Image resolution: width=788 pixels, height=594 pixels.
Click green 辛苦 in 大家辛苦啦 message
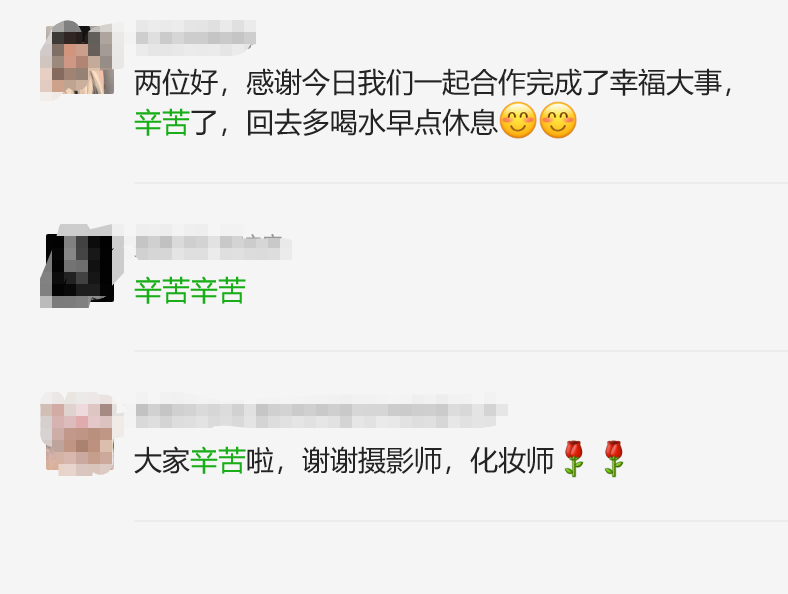click(218, 460)
